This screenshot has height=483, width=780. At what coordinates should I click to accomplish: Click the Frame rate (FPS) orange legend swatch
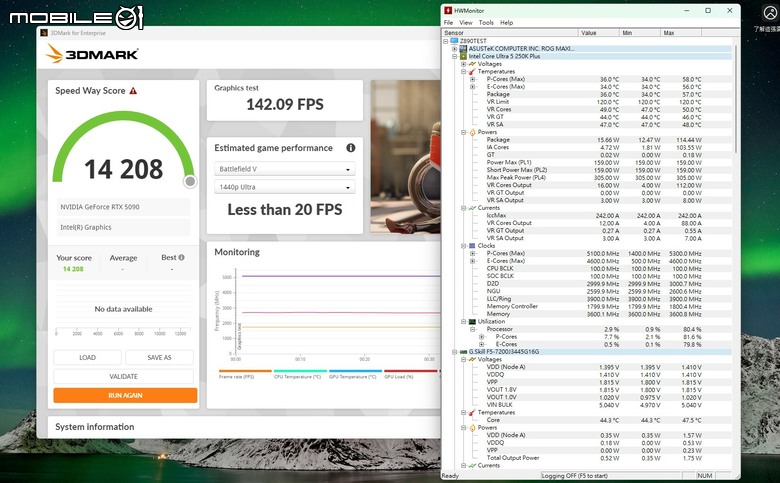(245, 371)
